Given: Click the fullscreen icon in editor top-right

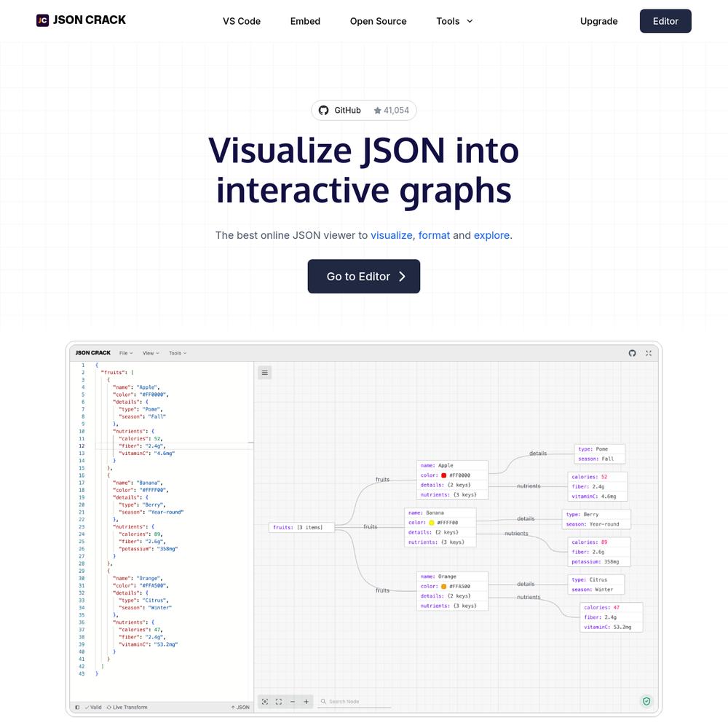Looking at the screenshot, I should (x=649, y=353).
